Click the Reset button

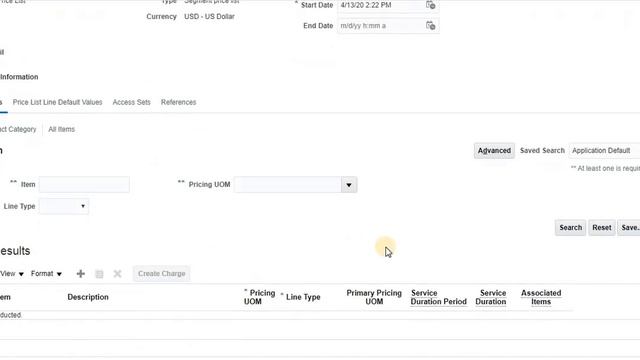pos(602,228)
